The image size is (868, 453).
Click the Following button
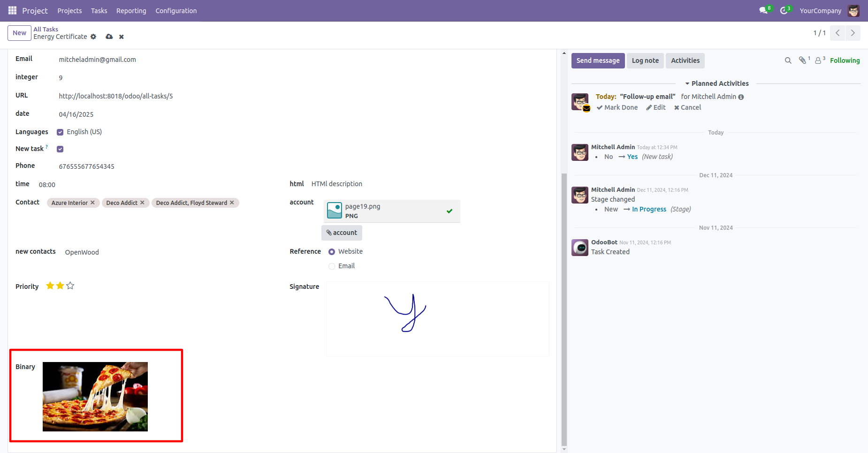(x=845, y=60)
